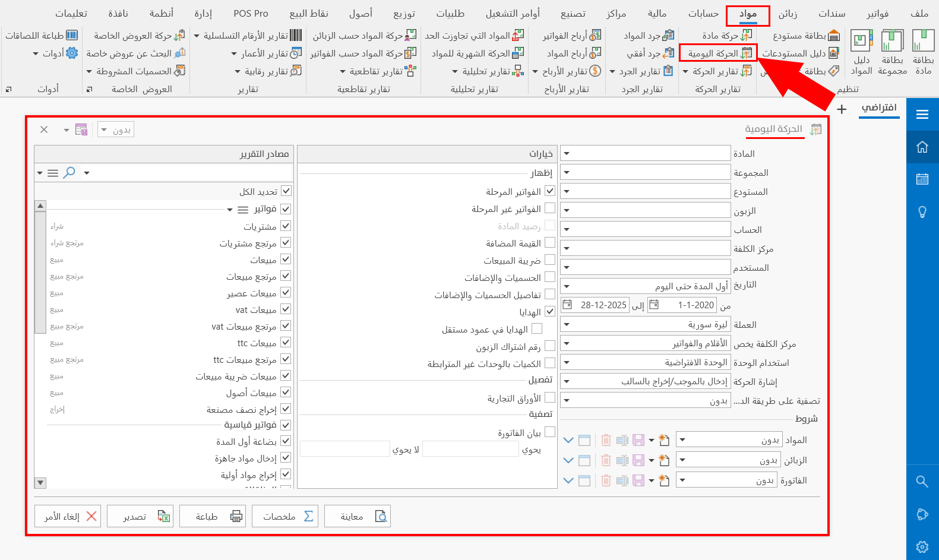Click دليل المستودعات ribbon item

pos(801,53)
